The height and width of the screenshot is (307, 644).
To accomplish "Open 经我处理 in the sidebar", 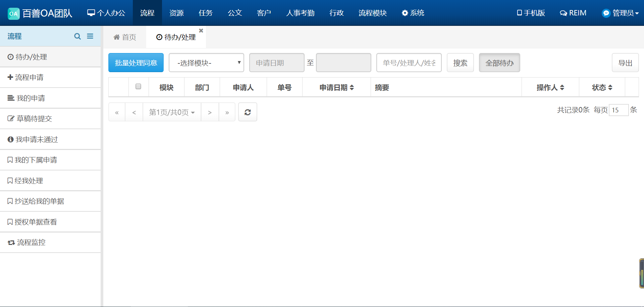I will click(x=50, y=181).
